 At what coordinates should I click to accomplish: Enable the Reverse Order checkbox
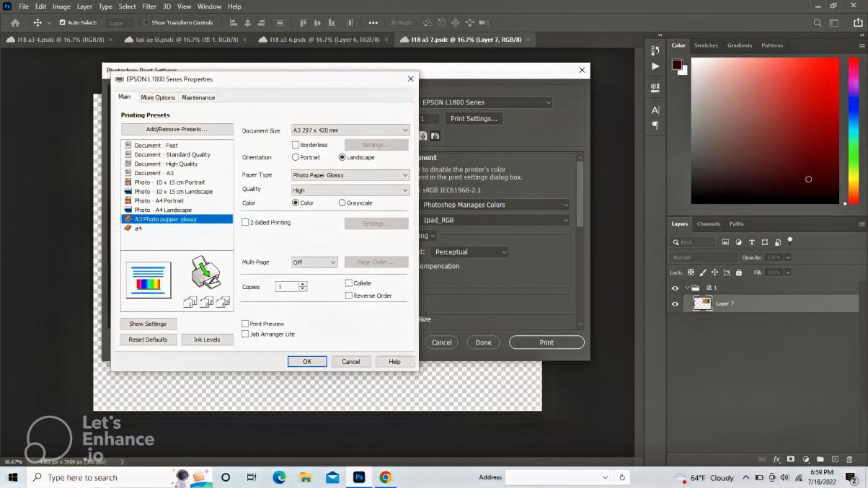click(349, 296)
